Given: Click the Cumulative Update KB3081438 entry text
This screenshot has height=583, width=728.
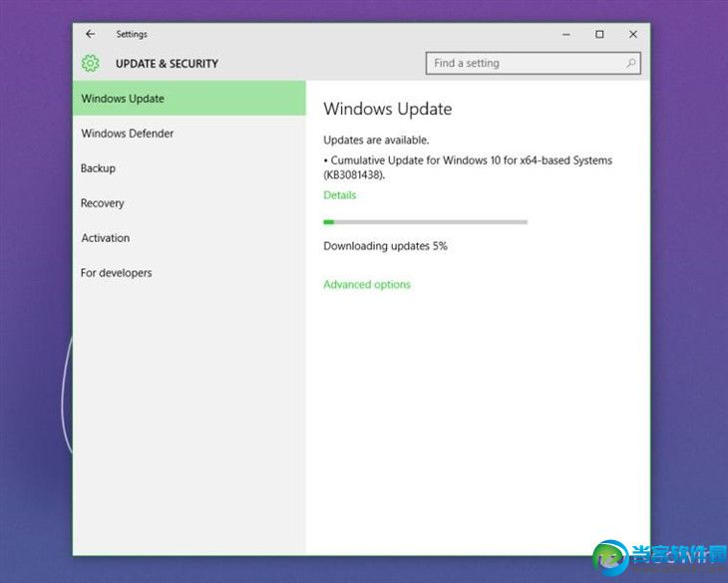Looking at the screenshot, I should tap(468, 167).
